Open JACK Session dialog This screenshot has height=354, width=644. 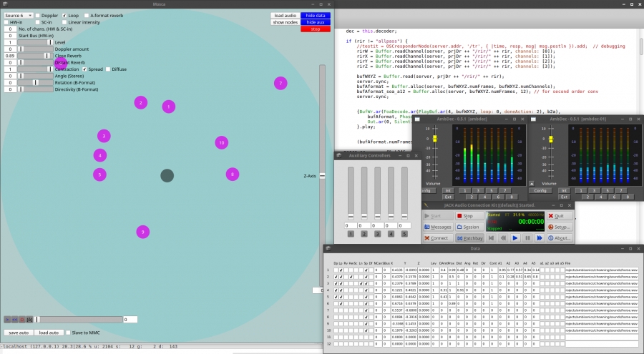[x=468, y=227]
